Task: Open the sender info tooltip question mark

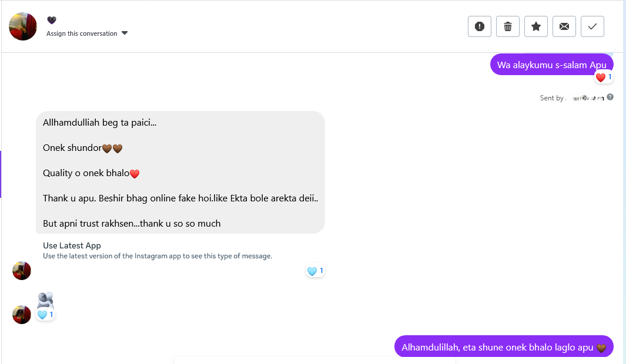Action: pyautogui.click(x=609, y=97)
